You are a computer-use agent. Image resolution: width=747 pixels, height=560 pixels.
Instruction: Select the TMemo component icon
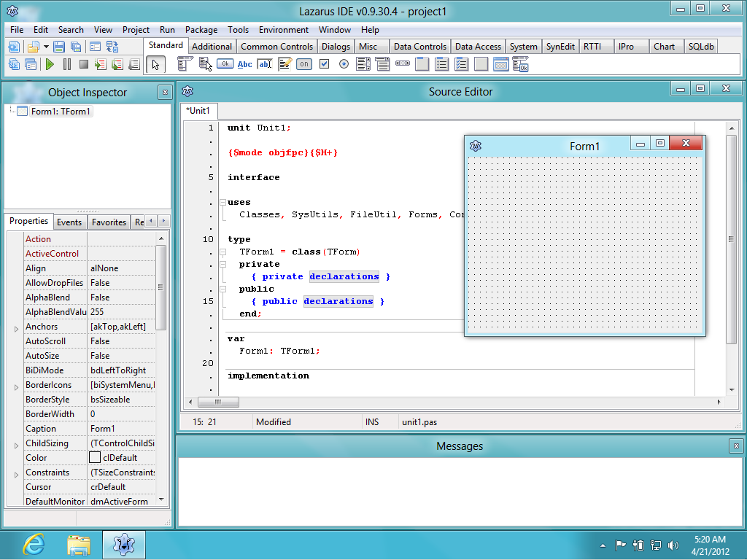click(285, 64)
